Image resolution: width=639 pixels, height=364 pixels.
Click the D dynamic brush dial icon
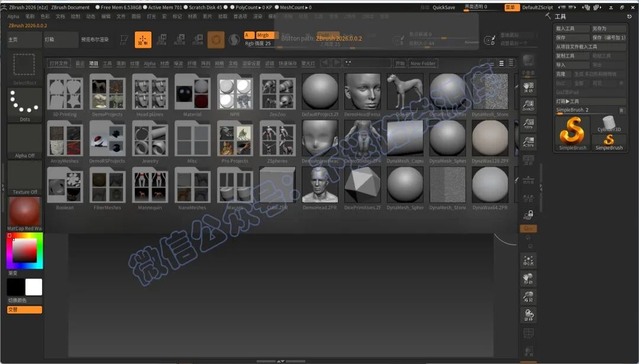coord(489,40)
